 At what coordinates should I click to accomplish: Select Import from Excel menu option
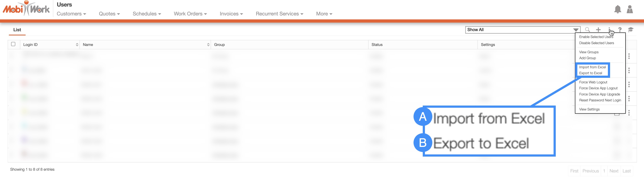pyautogui.click(x=592, y=67)
